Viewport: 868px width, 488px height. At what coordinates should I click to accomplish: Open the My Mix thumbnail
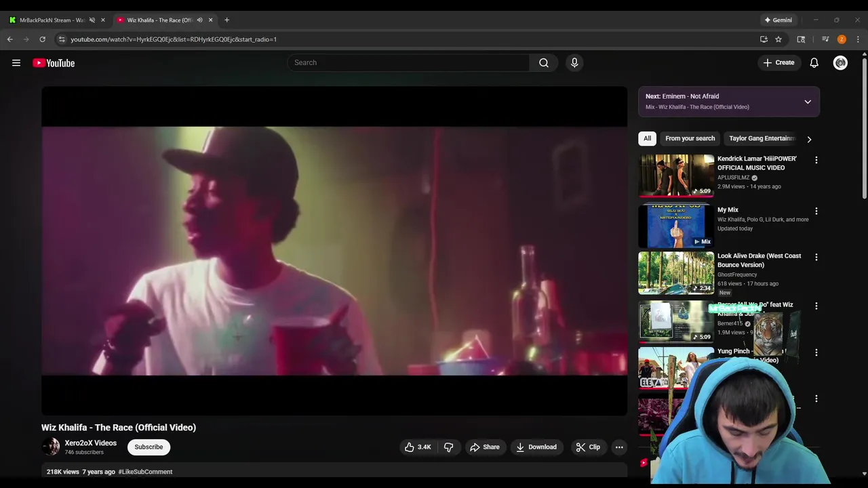[676, 226]
